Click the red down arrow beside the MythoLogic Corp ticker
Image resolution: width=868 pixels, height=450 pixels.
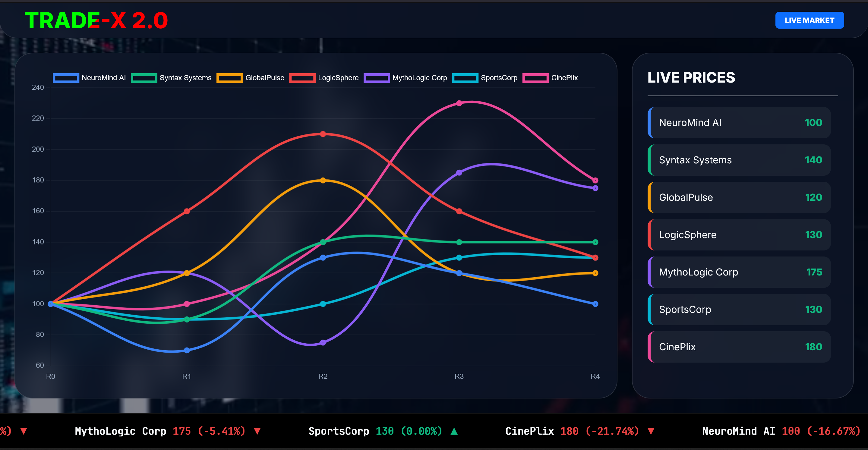[x=257, y=432]
